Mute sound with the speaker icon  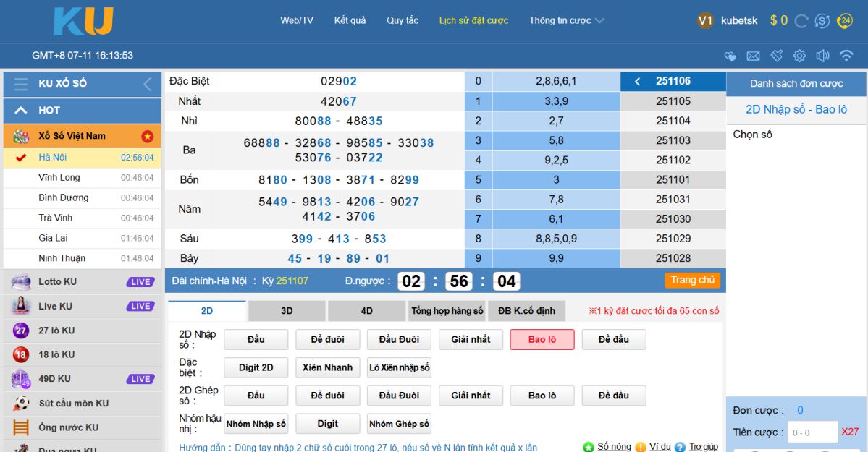[x=822, y=56]
